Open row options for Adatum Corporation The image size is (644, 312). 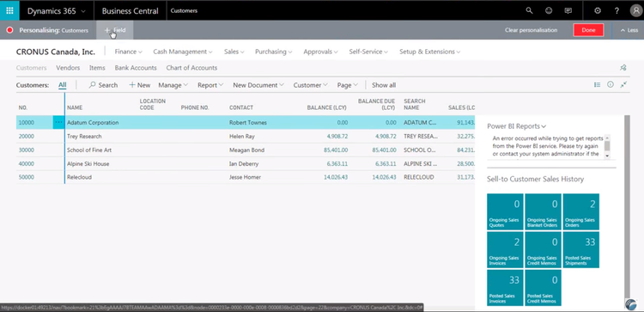[x=58, y=122]
